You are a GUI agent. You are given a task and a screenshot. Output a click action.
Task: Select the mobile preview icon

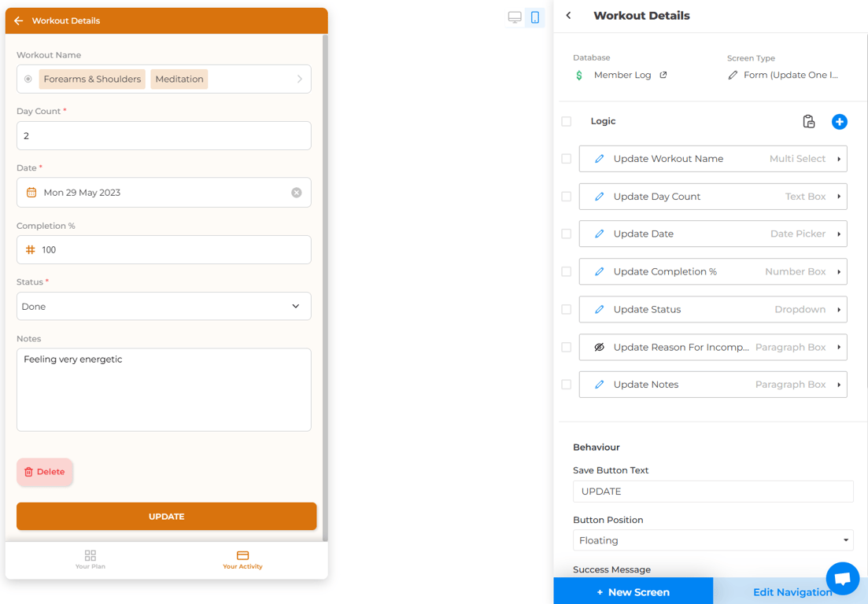(535, 18)
